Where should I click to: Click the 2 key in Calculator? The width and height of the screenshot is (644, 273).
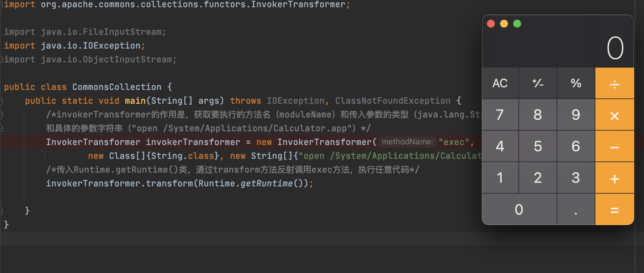(538, 178)
